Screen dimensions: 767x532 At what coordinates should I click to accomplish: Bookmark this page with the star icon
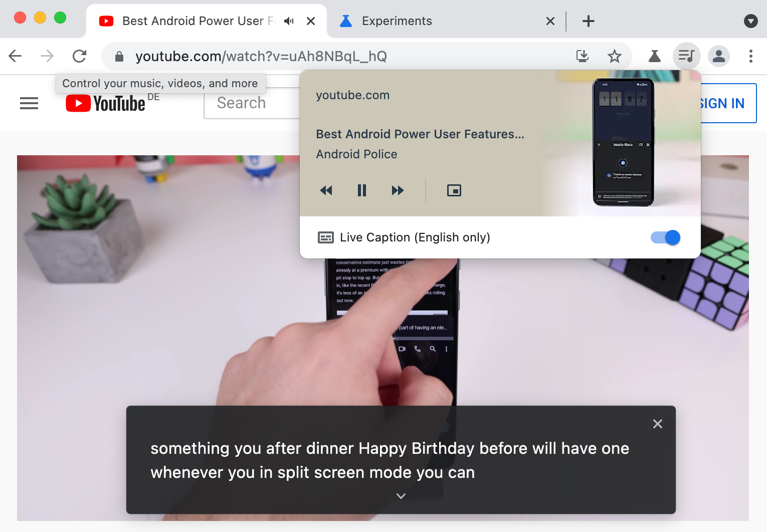[614, 56]
